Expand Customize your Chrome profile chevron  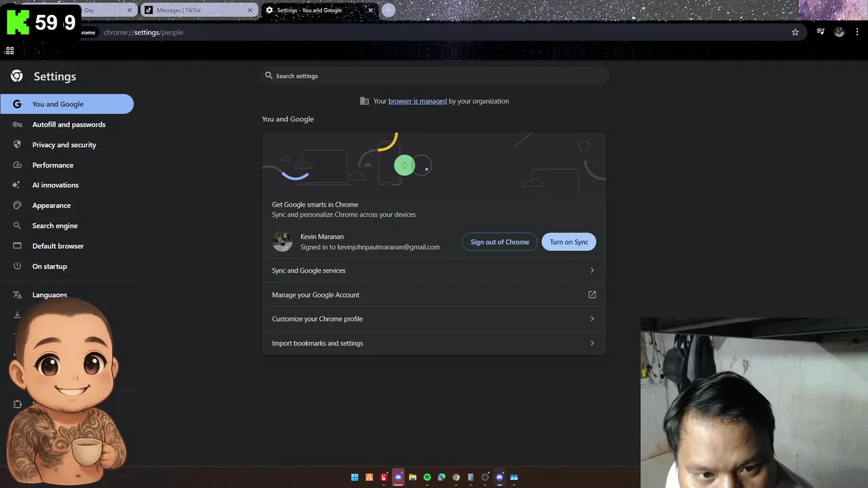coord(592,319)
